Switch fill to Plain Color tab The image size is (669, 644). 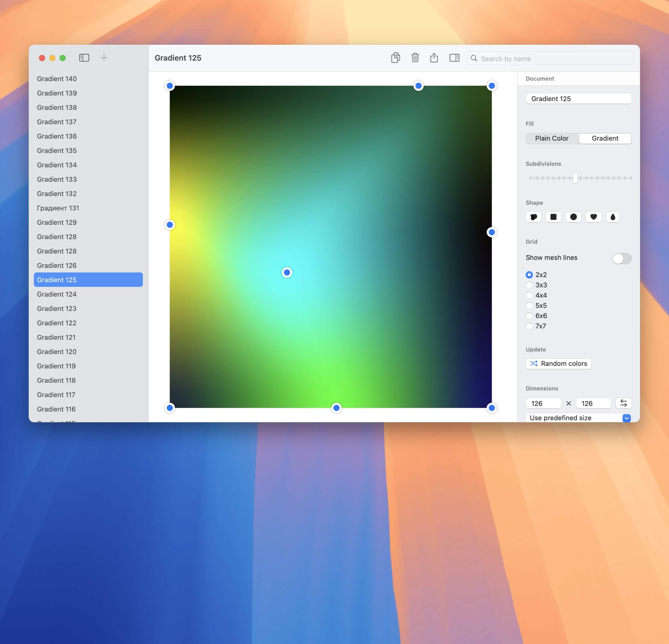click(552, 138)
